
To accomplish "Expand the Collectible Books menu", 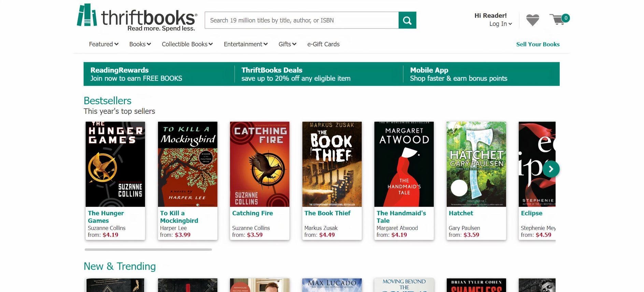I will click(187, 44).
